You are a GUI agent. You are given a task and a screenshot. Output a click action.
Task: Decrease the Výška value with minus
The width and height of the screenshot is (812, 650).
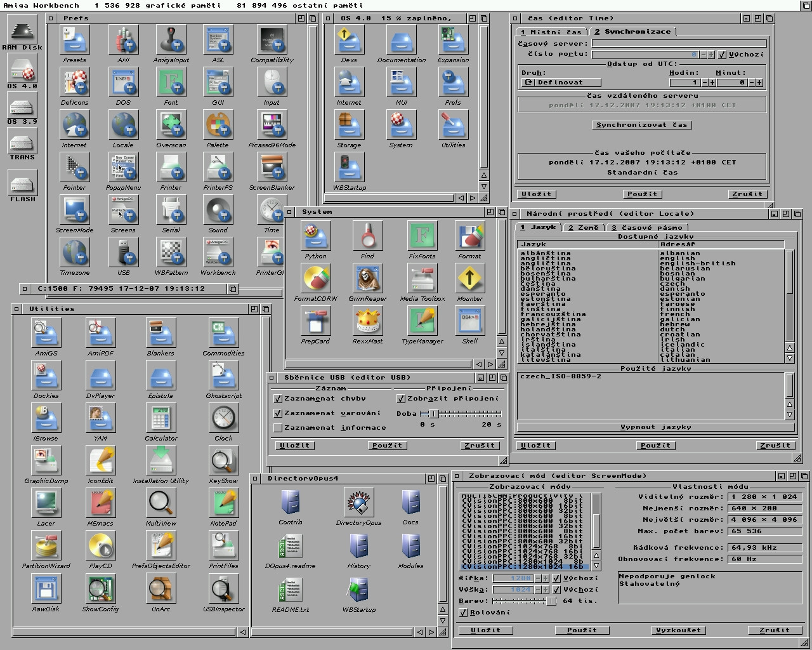538,590
